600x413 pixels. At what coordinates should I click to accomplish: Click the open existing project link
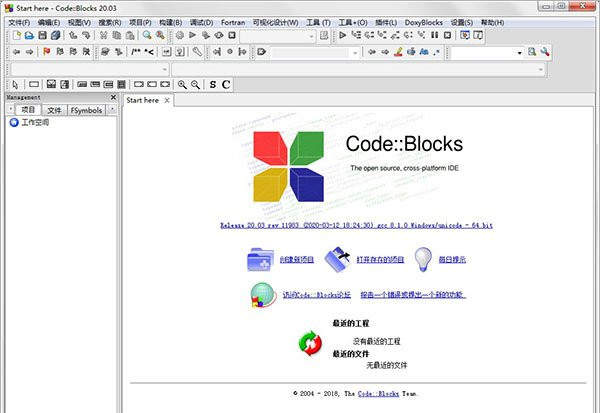coord(380,260)
